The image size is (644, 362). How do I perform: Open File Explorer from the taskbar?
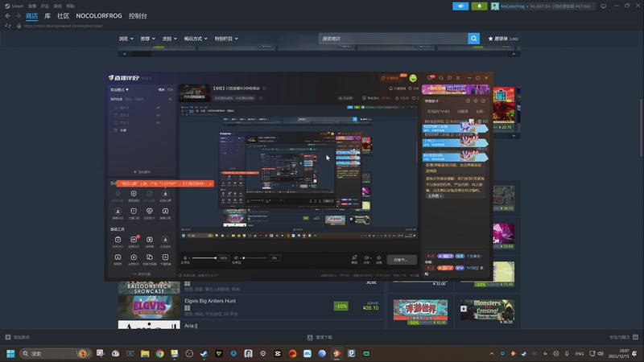(x=145, y=353)
